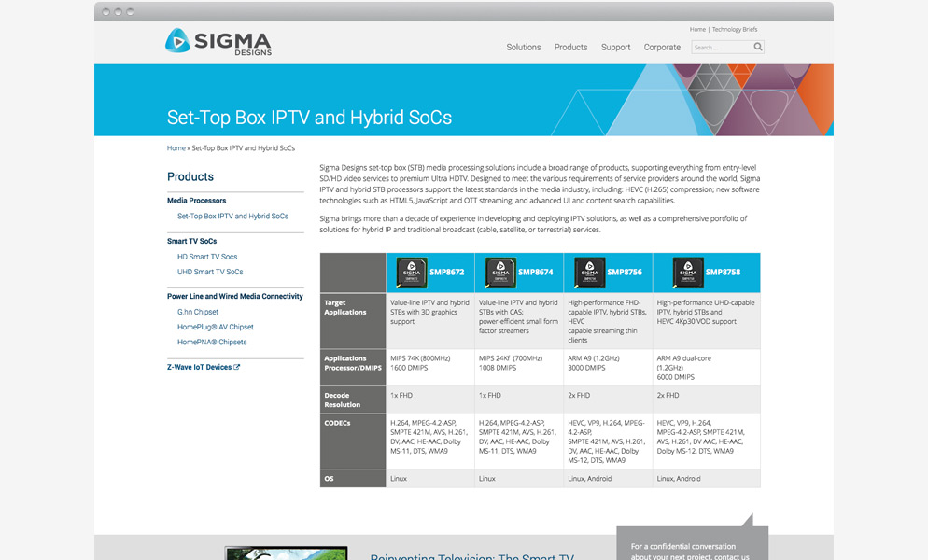Click the '2x FHD' cell under SMP8758
This screenshot has height=560, width=928.
tap(707, 399)
